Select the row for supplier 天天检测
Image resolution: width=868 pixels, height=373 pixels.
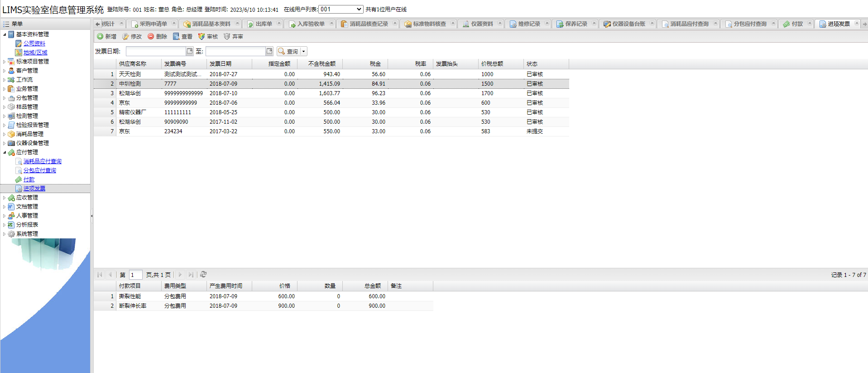point(331,74)
